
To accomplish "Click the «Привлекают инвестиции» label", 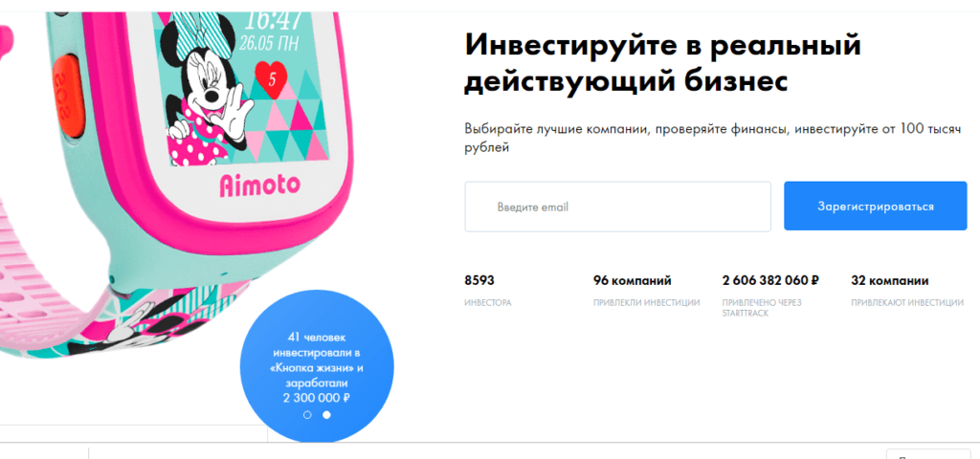I will point(907,303).
